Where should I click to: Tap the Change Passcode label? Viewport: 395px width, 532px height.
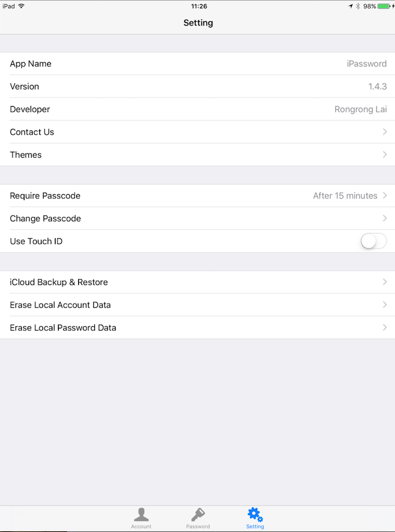[x=45, y=219]
